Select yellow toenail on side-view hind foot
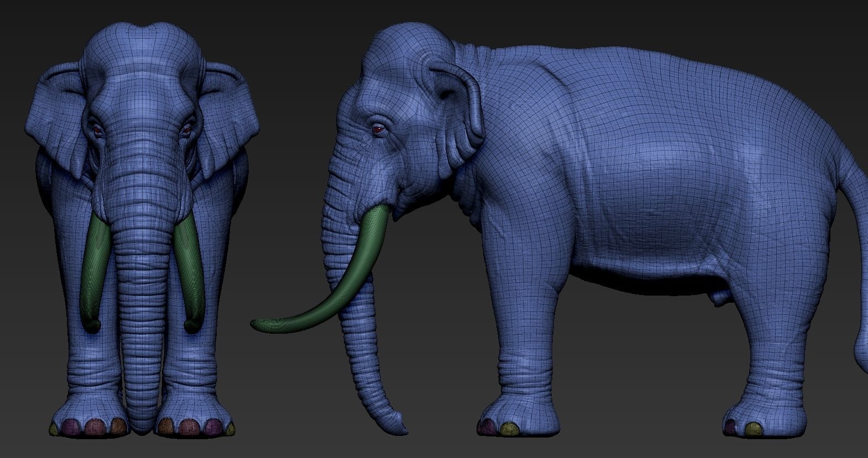The image size is (868, 458). (x=753, y=429)
